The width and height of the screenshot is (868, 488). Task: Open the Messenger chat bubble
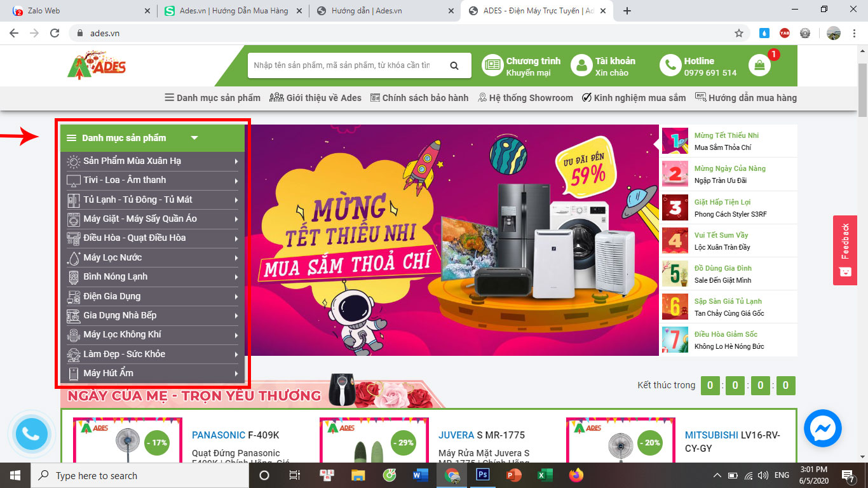tap(822, 428)
